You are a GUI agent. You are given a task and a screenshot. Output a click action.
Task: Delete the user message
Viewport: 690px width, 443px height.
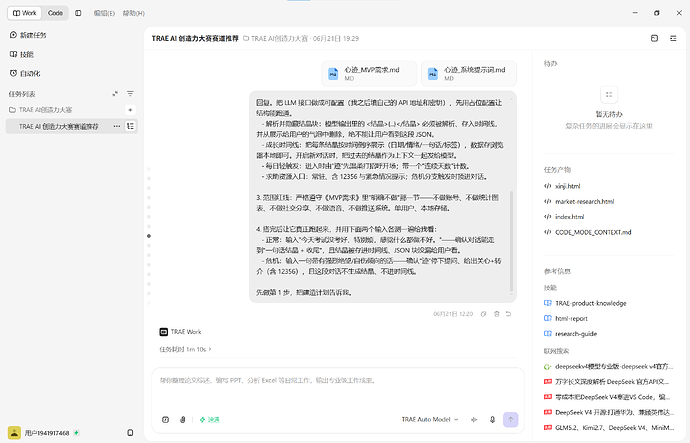click(x=496, y=314)
